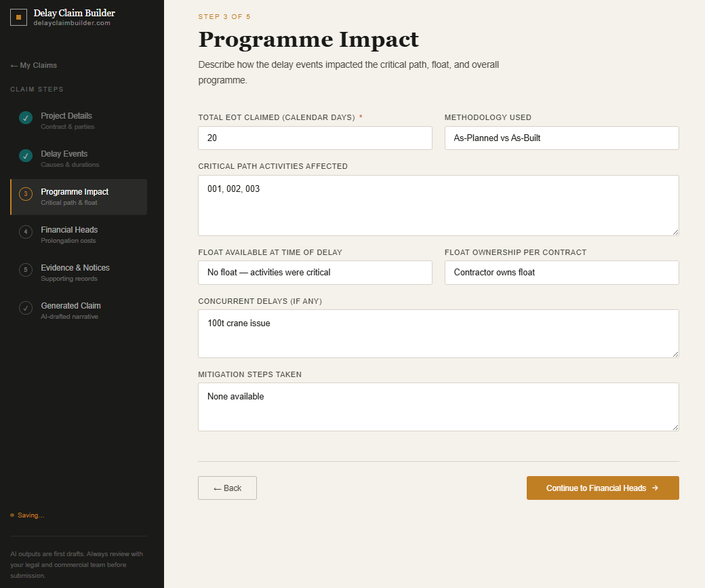Click inside the Mitigation Steps Taken textarea

click(x=438, y=405)
